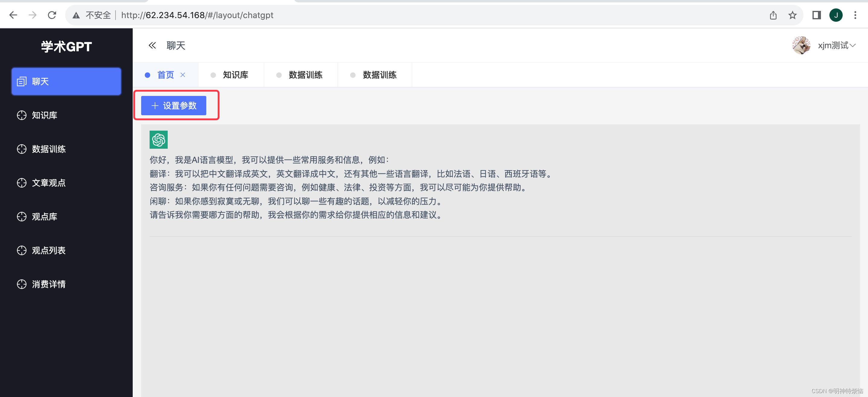Open the browser side panel icon
Screen dimensions: 868x397
click(x=816, y=15)
